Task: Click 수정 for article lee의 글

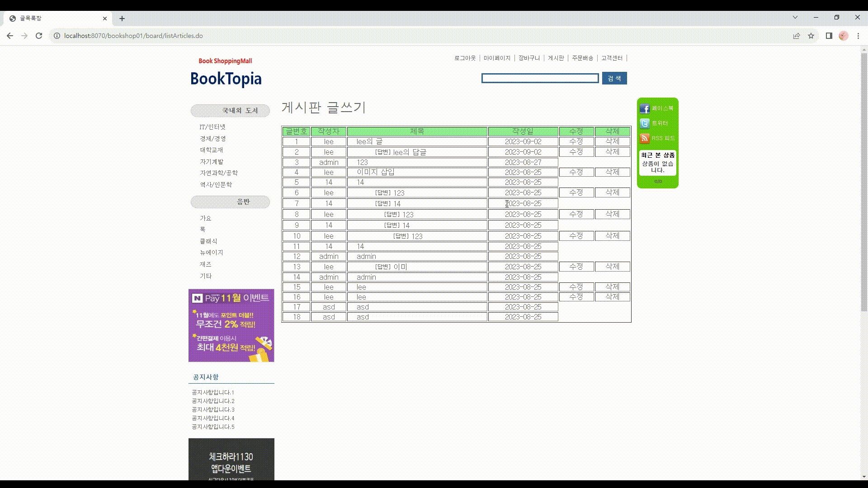Action: [x=576, y=141]
